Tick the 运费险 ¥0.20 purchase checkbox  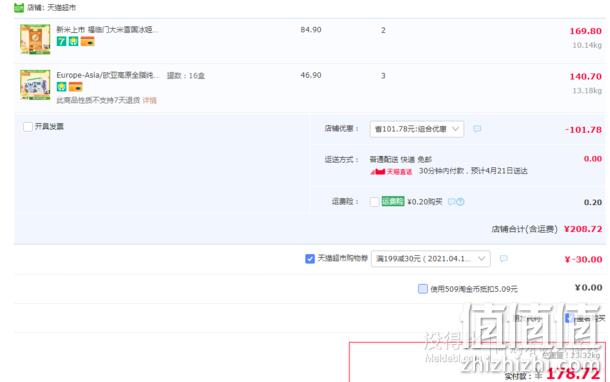pyautogui.click(x=375, y=202)
